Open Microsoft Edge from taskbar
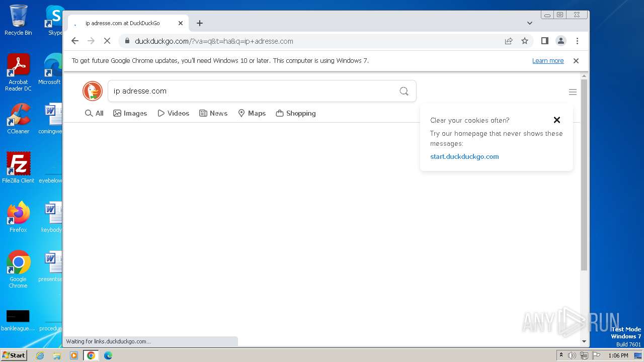 coord(108,355)
